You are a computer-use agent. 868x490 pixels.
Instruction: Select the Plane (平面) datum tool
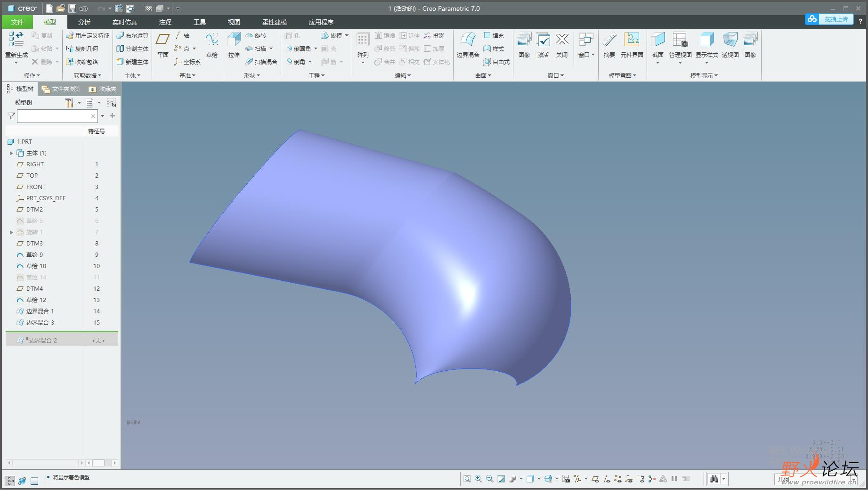pyautogui.click(x=163, y=45)
